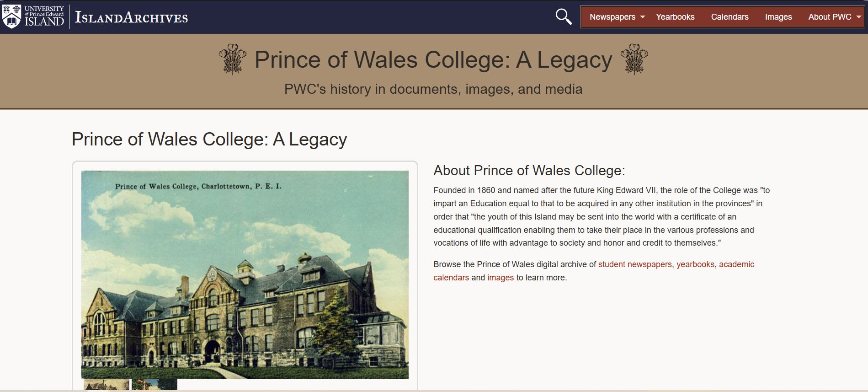Open the IslandArchives home wordmark
This screenshot has height=392, width=868.
131,17
